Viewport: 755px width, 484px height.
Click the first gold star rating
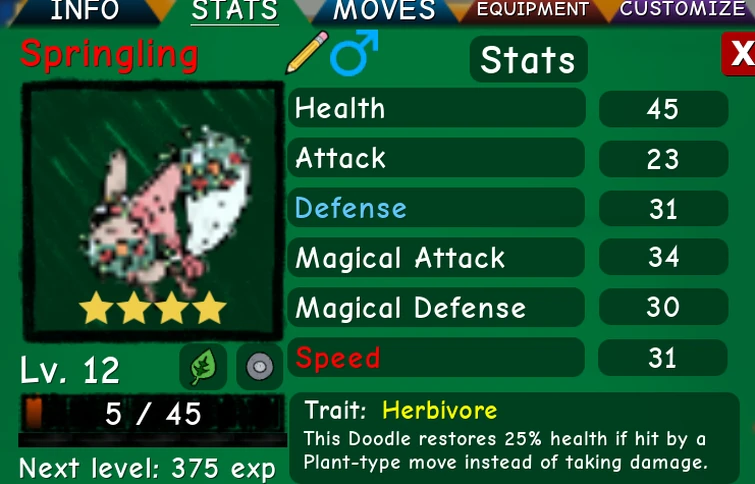click(x=96, y=307)
